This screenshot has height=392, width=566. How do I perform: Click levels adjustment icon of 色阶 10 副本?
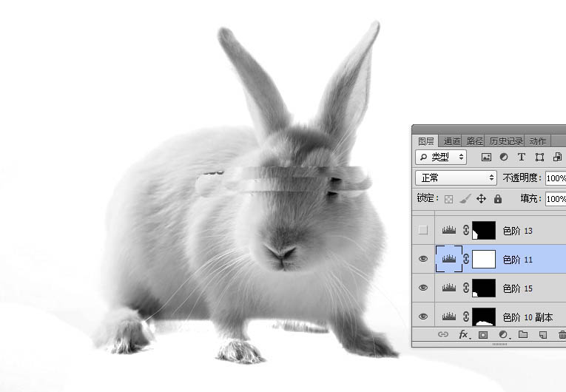click(449, 317)
